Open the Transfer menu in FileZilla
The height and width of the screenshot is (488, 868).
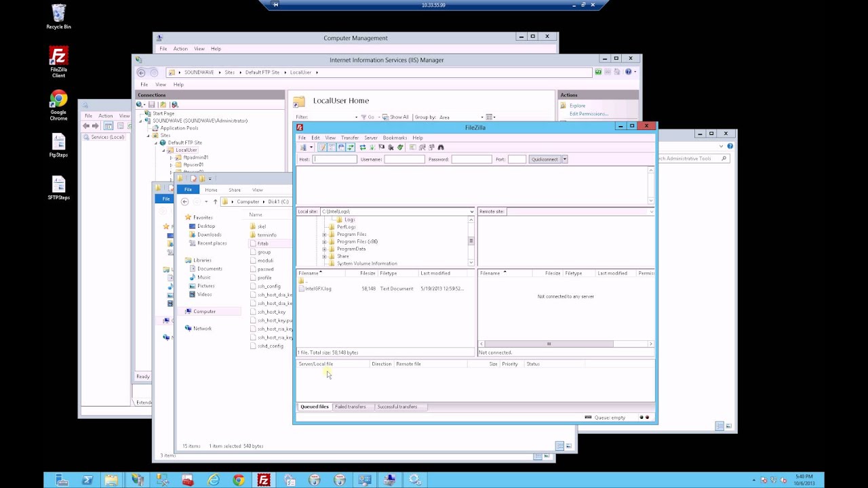click(350, 138)
